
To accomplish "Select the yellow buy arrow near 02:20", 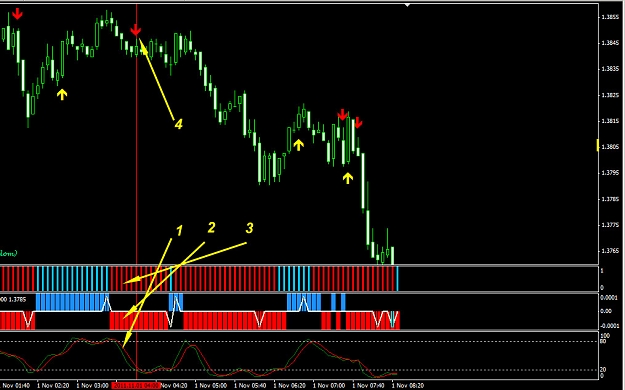I will 62,95.
